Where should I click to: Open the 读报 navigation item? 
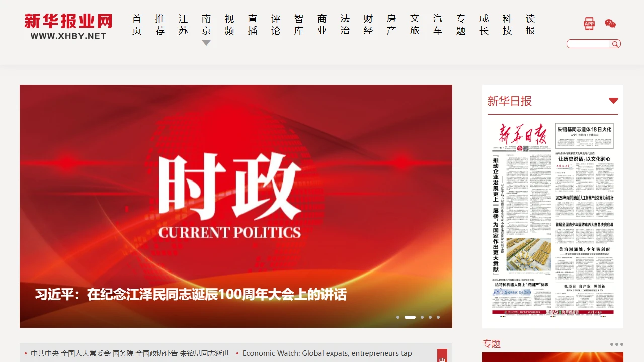pyautogui.click(x=530, y=25)
